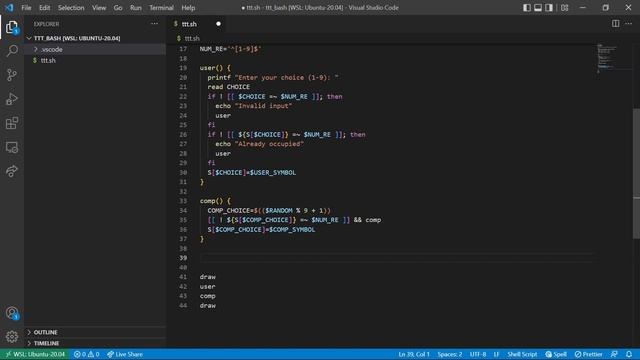Open the Customize Layout icon
640x360 pixels.
click(564, 7)
